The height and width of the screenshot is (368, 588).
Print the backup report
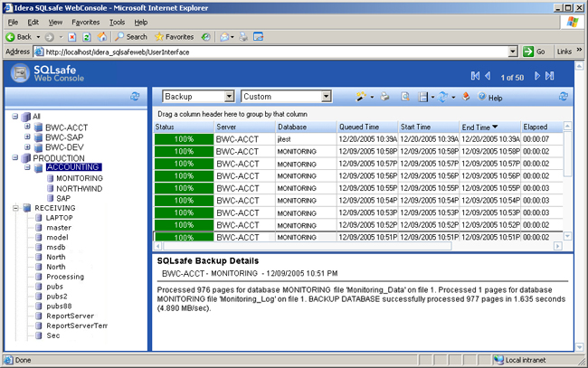coord(384,97)
